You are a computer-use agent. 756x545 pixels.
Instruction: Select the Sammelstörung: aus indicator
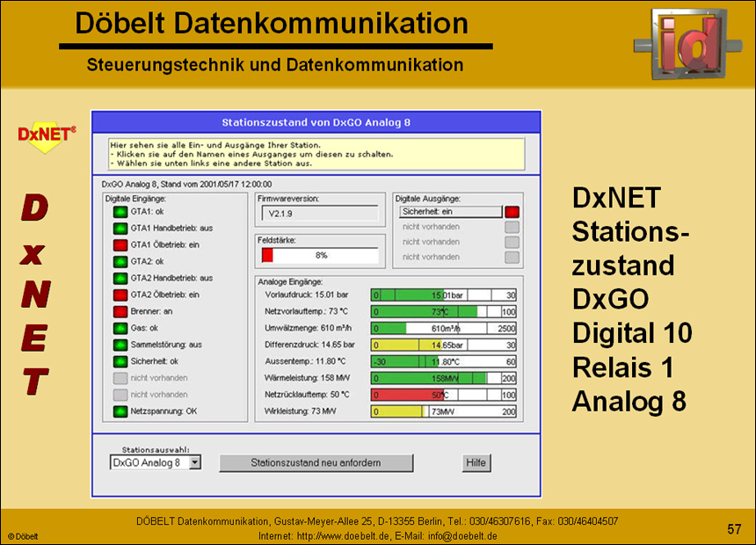119,344
